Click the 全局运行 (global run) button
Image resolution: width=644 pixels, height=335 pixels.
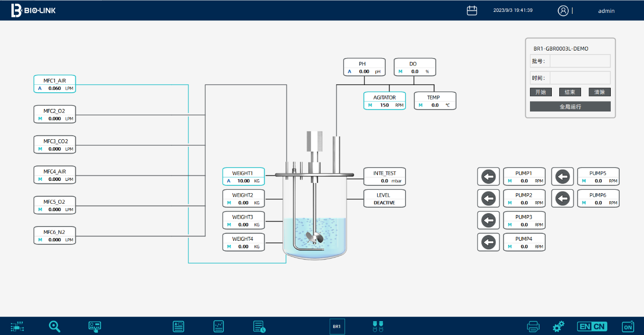tap(570, 107)
